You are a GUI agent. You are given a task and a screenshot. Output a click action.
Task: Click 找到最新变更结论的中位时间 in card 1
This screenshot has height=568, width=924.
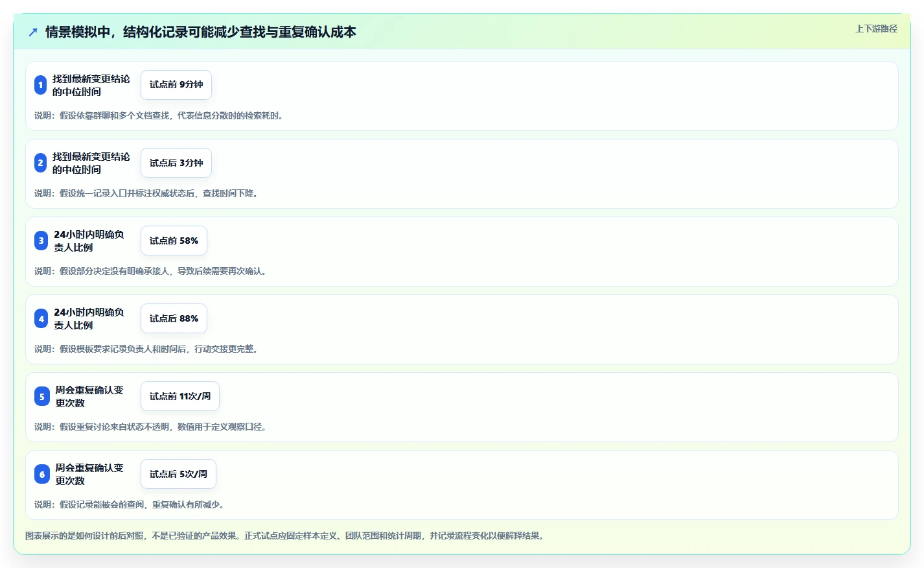pyautogui.click(x=91, y=85)
